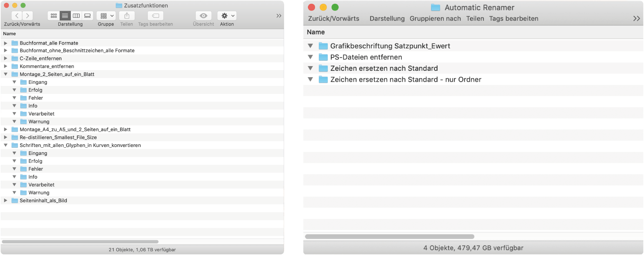
Task: Select list view mode in toolbar
Action: (x=65, y=16)
